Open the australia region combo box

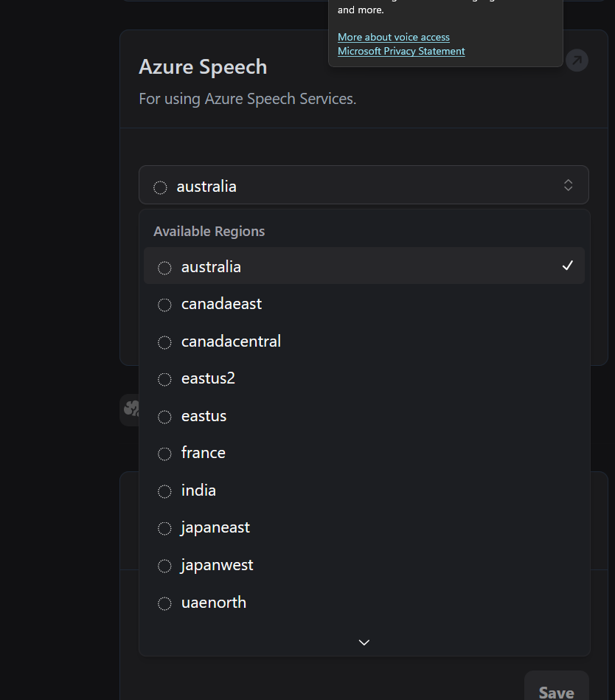point(364,185)
